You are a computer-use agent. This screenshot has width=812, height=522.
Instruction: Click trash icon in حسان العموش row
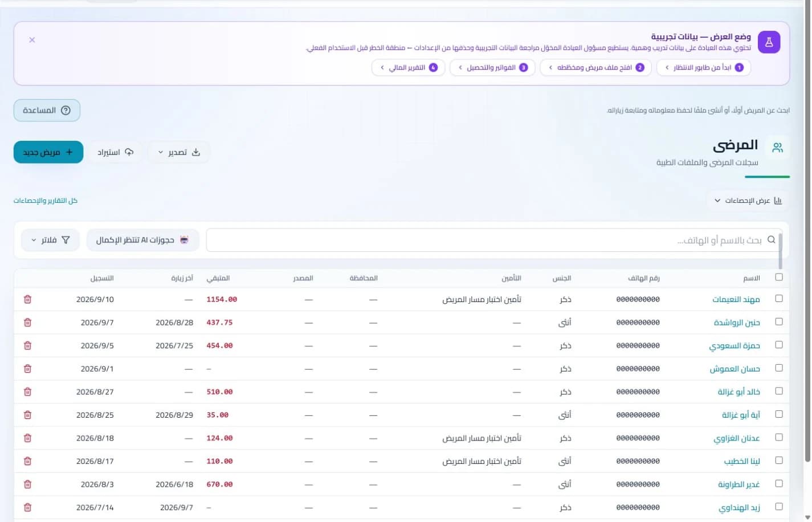[x=27, y=369]
